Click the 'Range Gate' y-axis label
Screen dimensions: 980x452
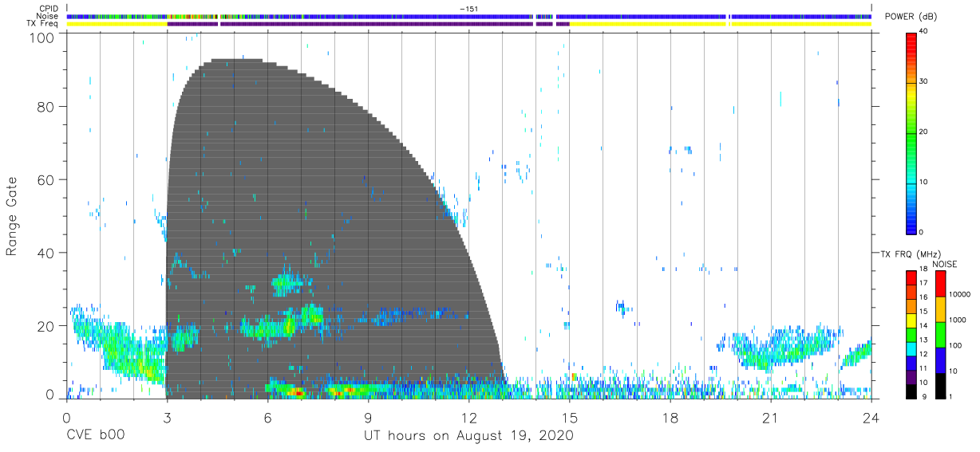(12, 216)
